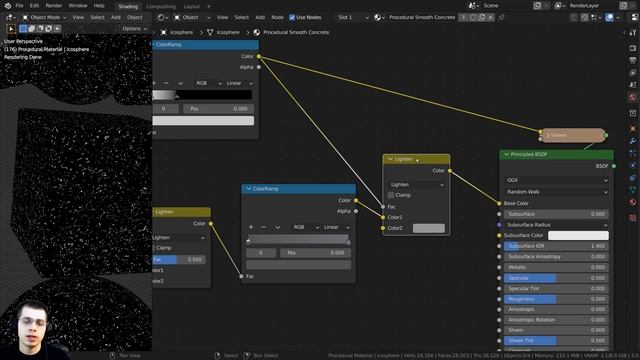
Task: Switch to Compositing workspace tab
Action: 161,7
